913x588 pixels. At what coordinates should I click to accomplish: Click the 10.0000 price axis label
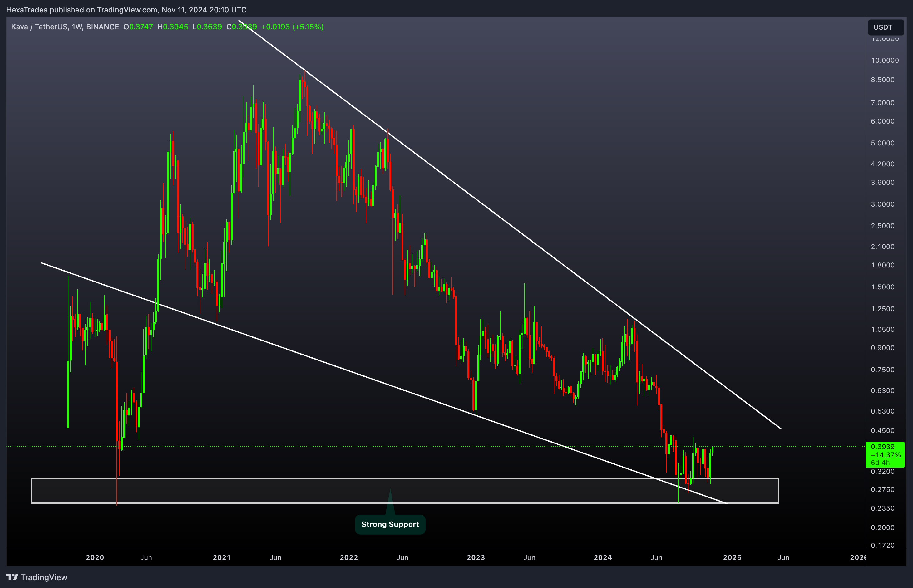coord(885,60)
